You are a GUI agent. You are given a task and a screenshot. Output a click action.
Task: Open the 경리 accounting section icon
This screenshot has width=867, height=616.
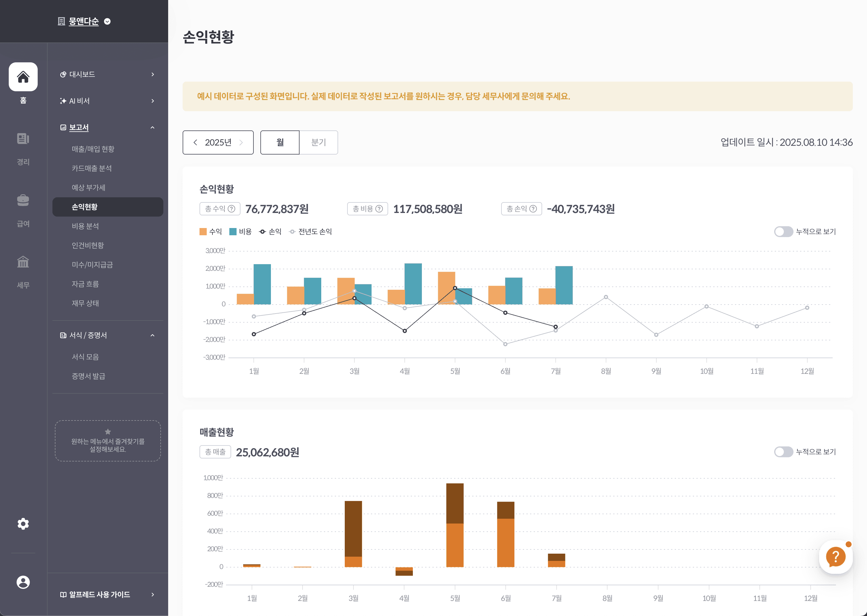(x=23, y=139)
